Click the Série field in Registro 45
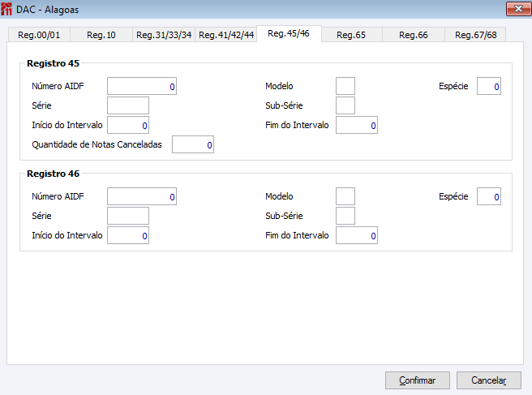This screenshot has width=532, height=395. pos(128,105)
